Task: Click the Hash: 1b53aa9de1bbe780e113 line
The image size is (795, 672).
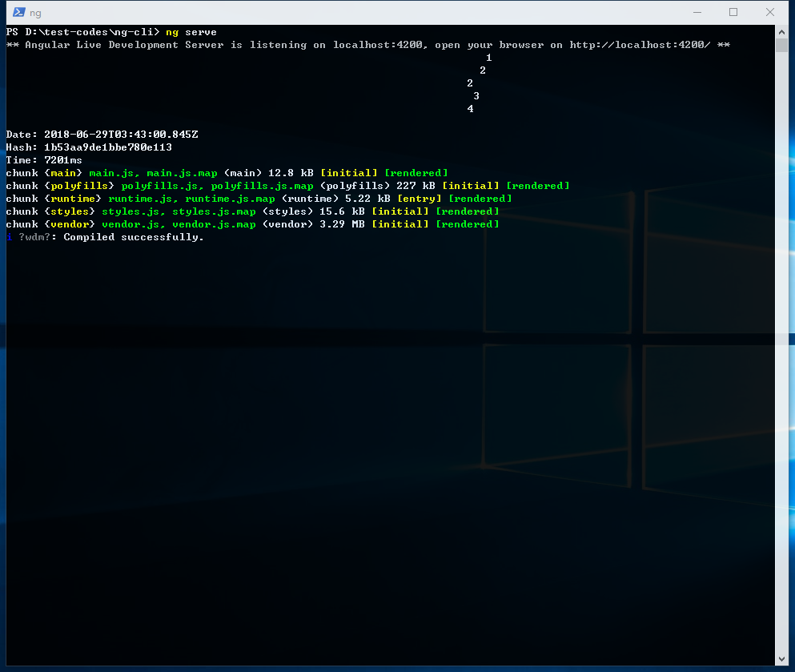Action: tap(89, 147)
